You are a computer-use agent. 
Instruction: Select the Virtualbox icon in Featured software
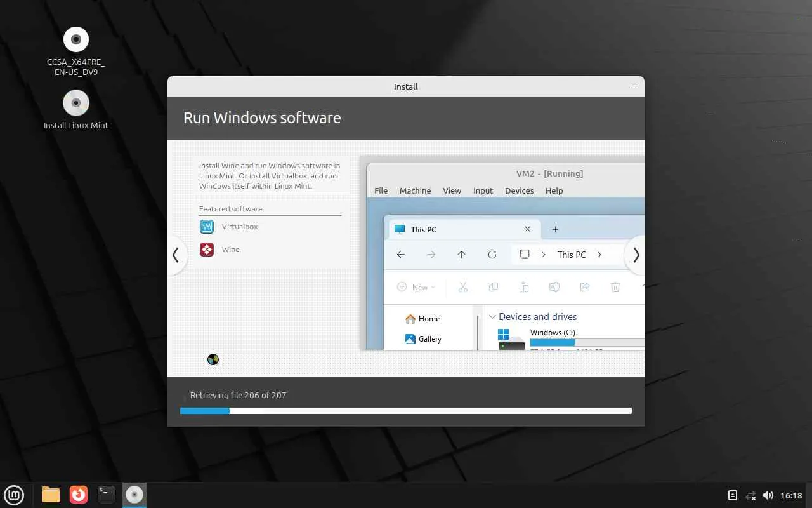click(x=207, y=227)
